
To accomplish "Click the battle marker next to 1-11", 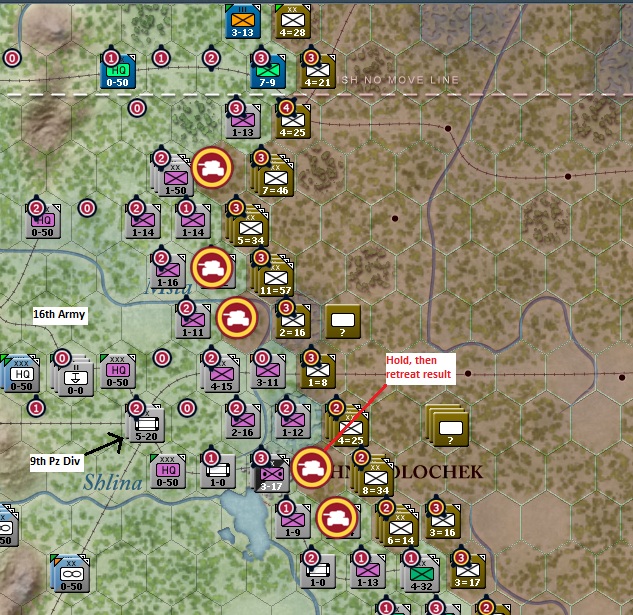I will point(237,318).
